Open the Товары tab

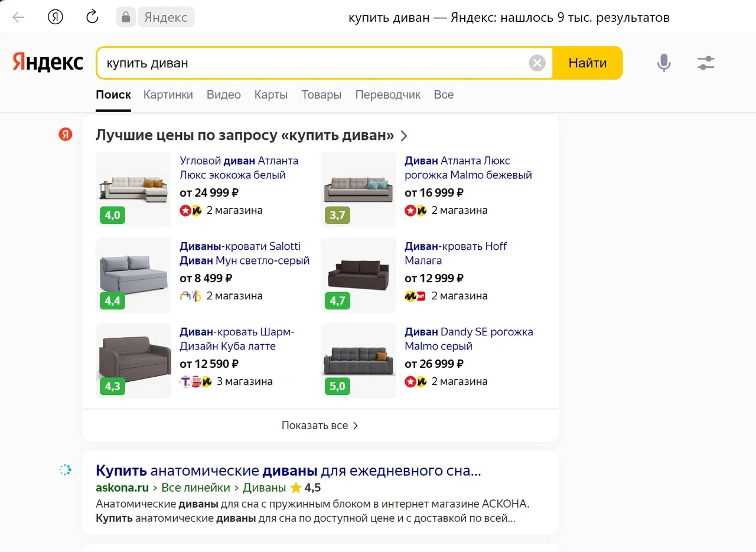321,94
